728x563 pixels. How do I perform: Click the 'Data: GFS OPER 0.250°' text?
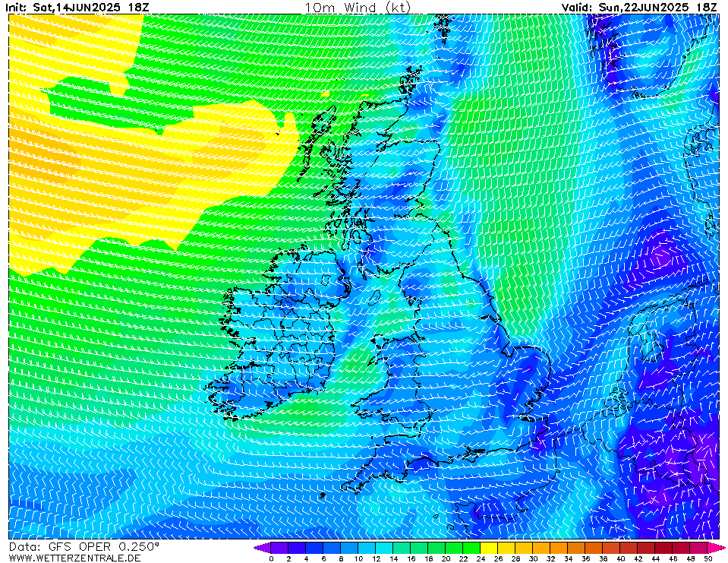tap(84, 547)
